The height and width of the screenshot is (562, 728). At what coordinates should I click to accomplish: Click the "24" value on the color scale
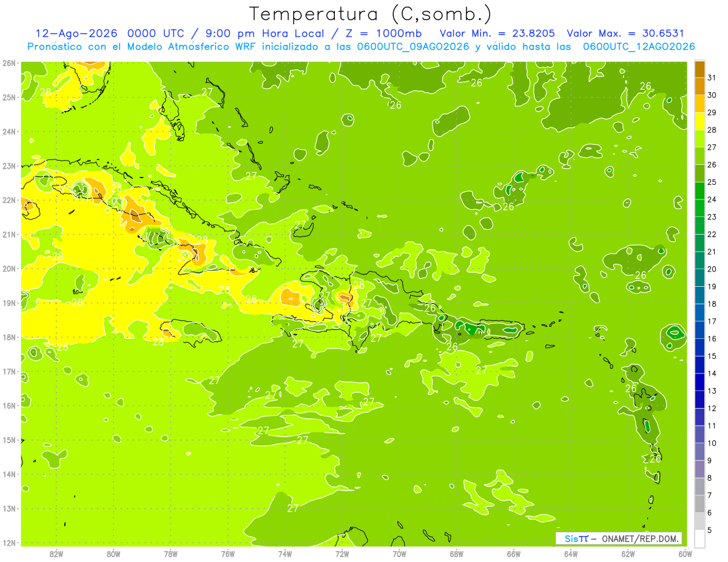coord(712,199)
